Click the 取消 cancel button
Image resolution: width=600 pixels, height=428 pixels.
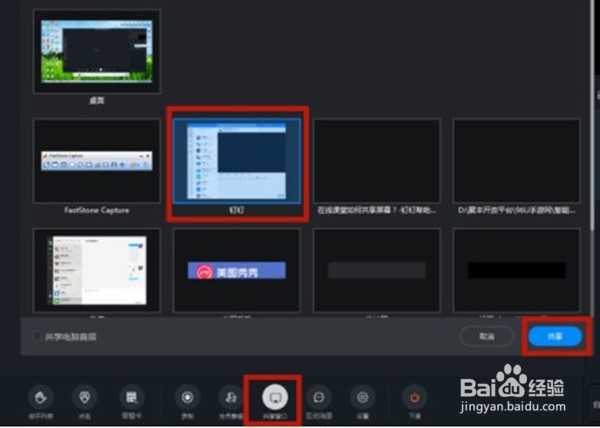487,337
